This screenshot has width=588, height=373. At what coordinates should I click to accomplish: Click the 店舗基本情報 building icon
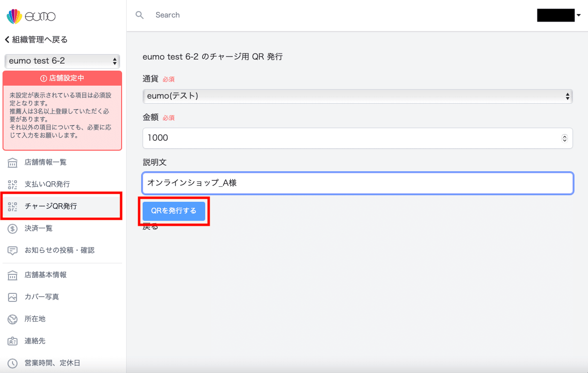point(13,275)
